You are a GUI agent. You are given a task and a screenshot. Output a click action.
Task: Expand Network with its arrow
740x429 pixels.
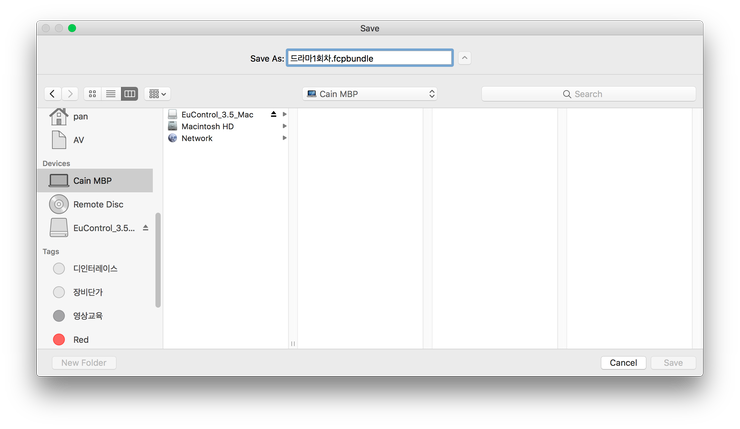285,138
